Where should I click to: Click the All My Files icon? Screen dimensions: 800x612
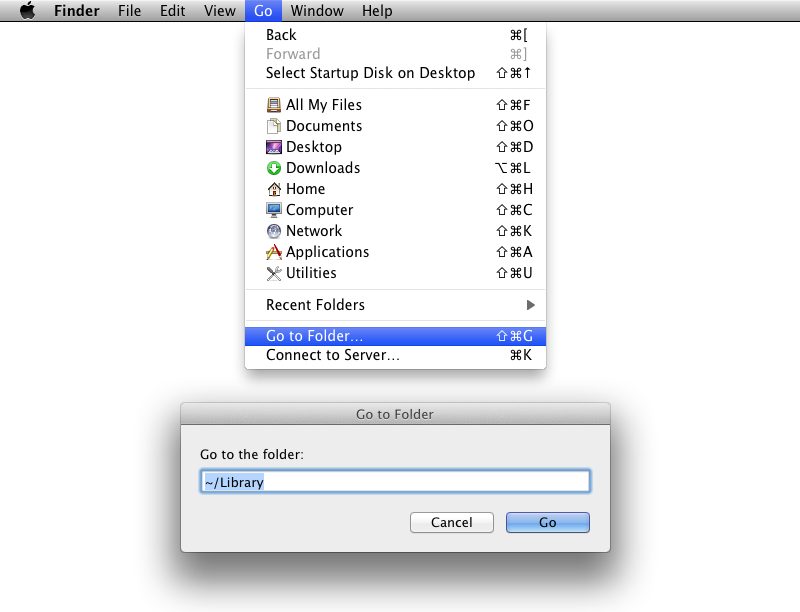click(x=274, y=105)
